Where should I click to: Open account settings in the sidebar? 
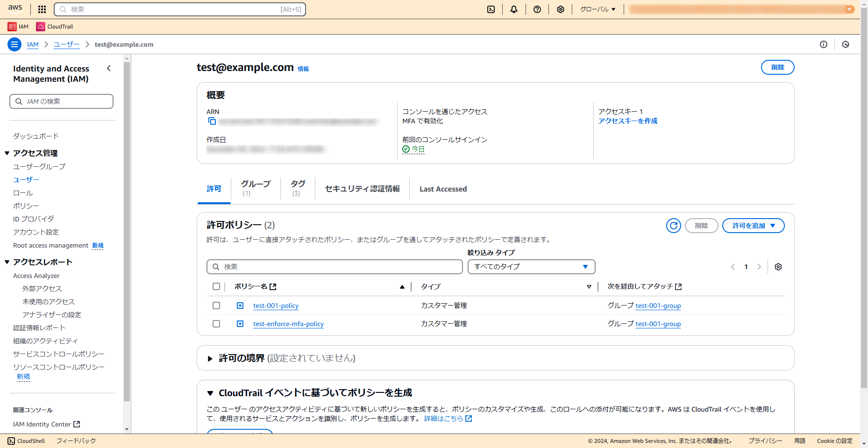click(x=36, y=232)
